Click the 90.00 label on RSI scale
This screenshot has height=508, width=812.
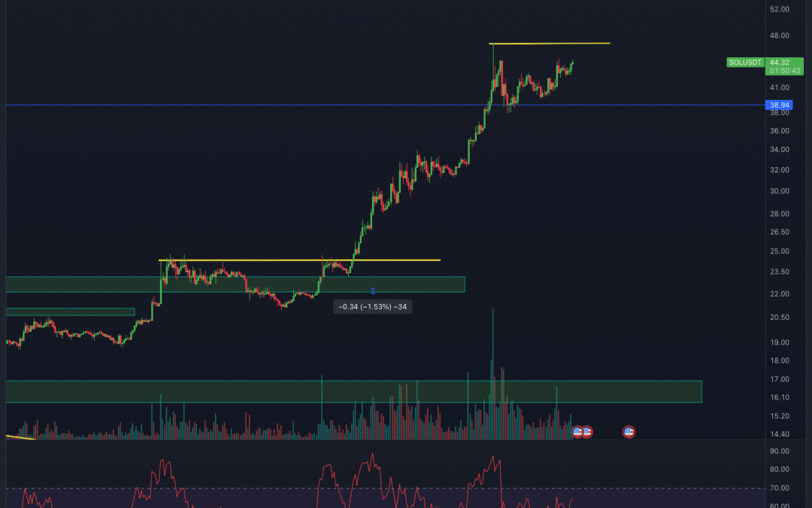coord(780,451)
